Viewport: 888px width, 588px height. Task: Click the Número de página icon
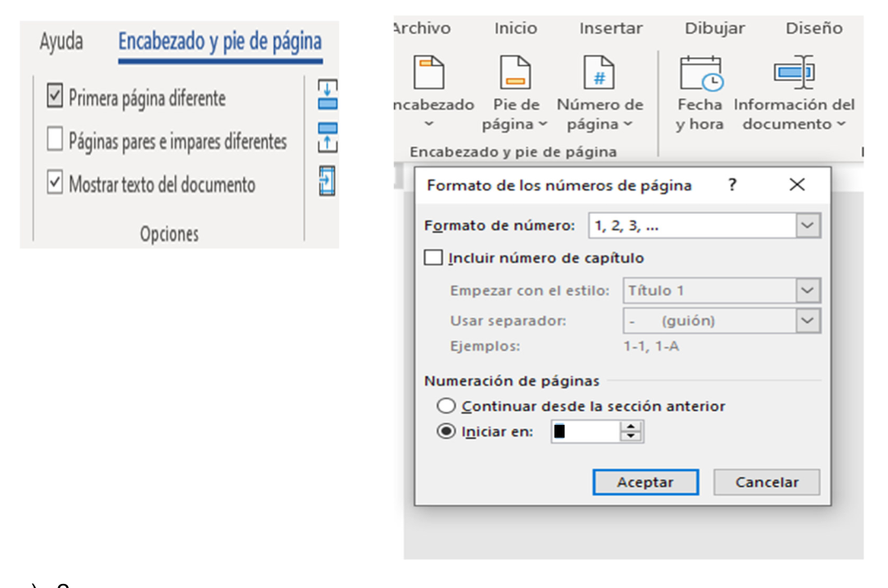[x=599, y=73]
